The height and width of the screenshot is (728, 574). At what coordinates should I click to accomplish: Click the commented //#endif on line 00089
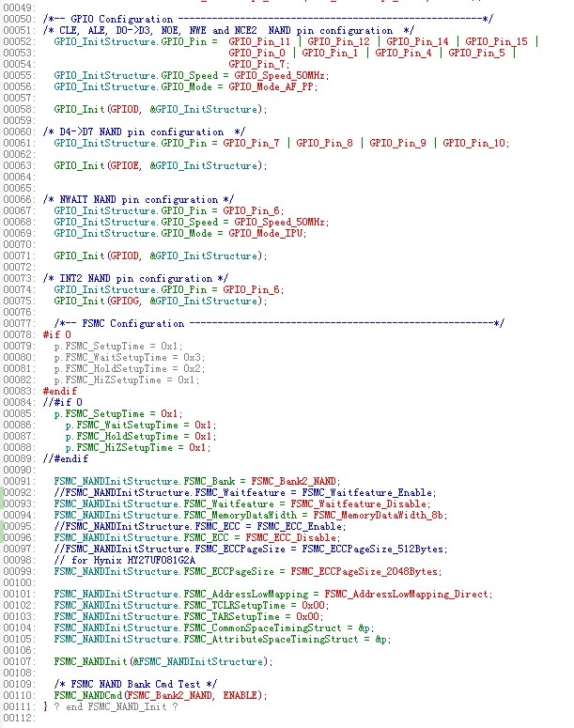pos(66,458)
